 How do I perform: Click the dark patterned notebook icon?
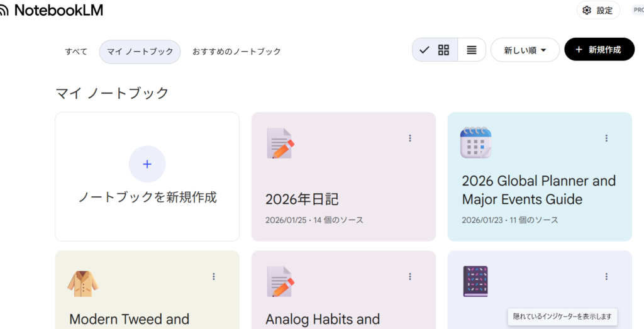click(475, 281)
